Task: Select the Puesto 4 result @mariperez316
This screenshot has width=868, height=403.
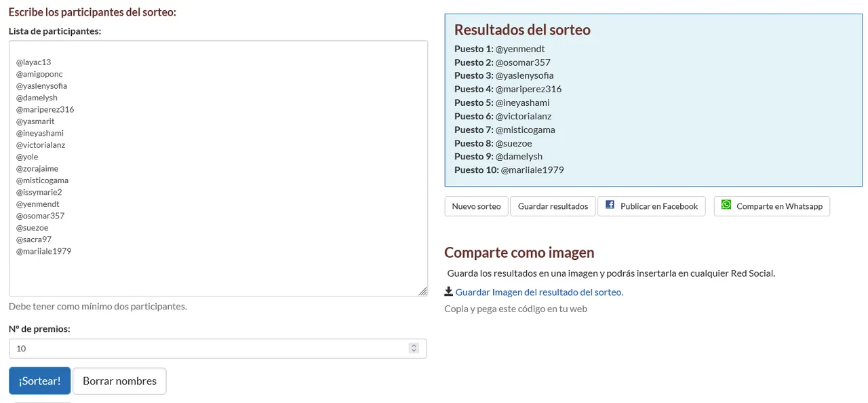Action: 528,89
